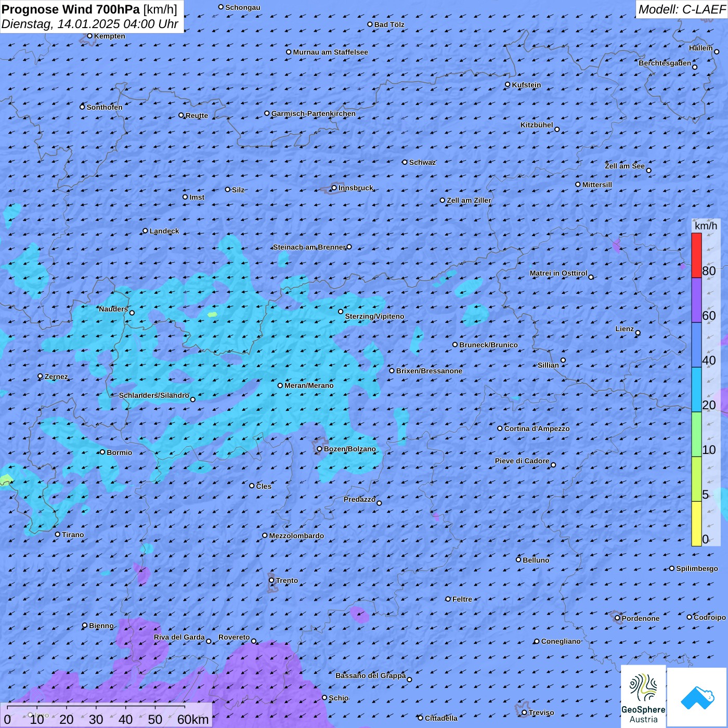
Task: Click the Bozen/Bolzano city marker
Action: [x=320, y=449]
